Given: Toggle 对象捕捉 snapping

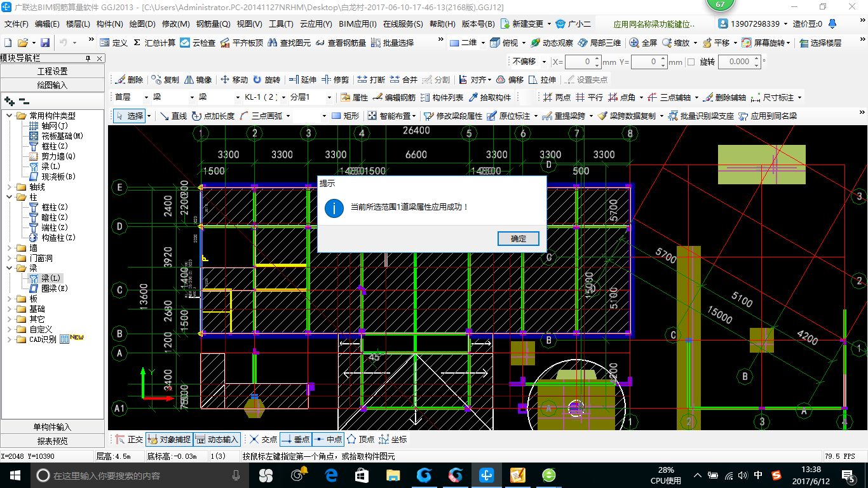Looking at the screenshot, I should 169,439.
